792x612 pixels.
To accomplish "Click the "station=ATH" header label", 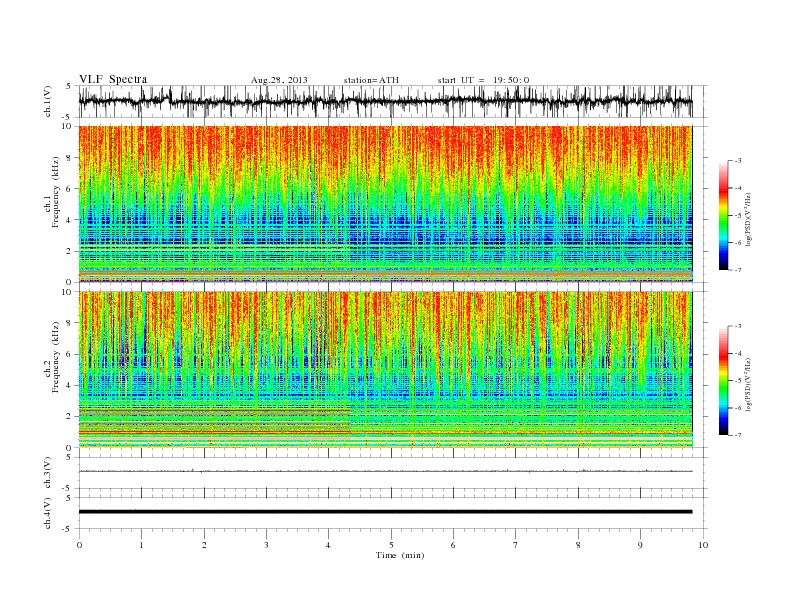I will pyautogui.click(x=371, y=80).
